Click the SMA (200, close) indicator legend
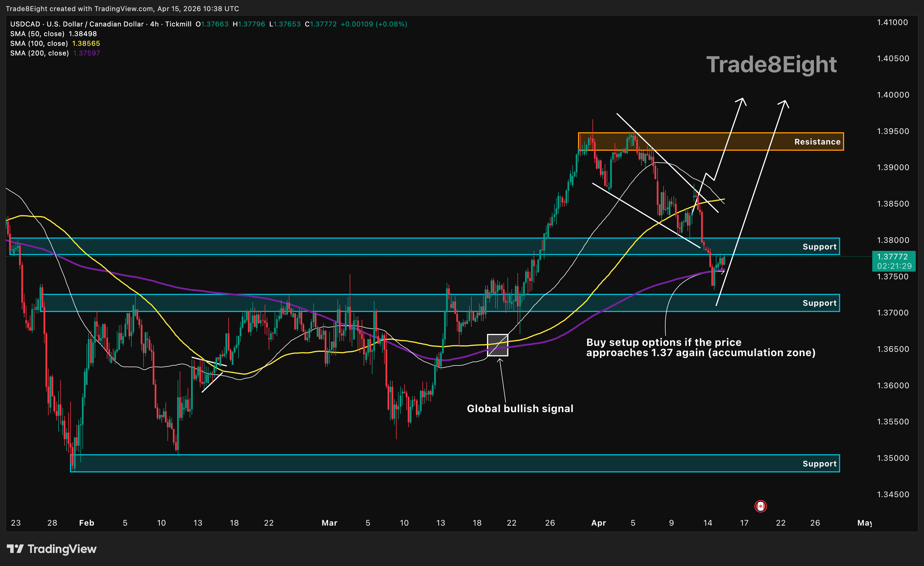 (x=55, y=53)
